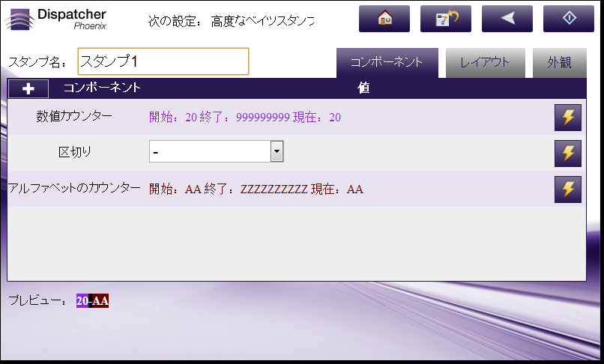Viewport: 604px width, 364px height.
Task: Select the 数値カウンター component row
Action: click(x=297, y=117)
